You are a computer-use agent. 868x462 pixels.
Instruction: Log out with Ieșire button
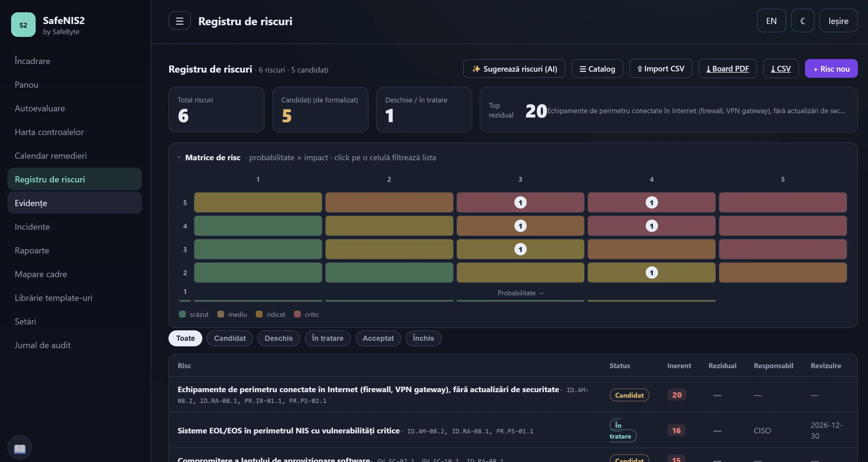[838, 21]
